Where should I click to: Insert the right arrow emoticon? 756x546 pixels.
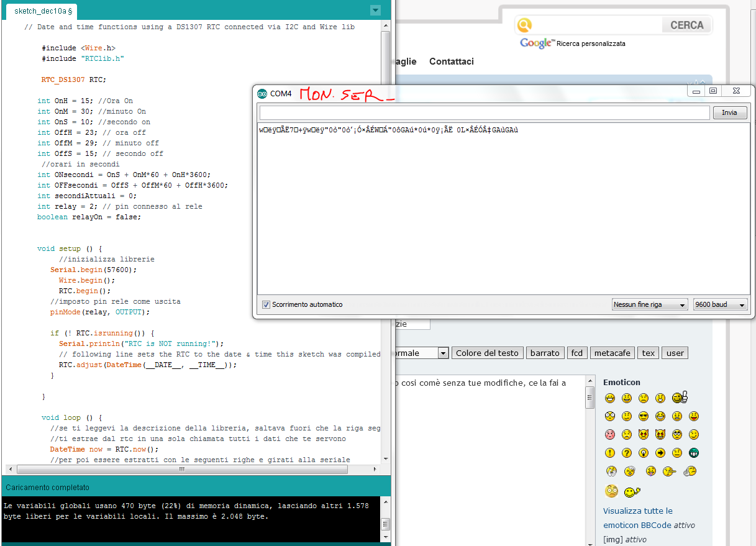click(x=660, y=453)
